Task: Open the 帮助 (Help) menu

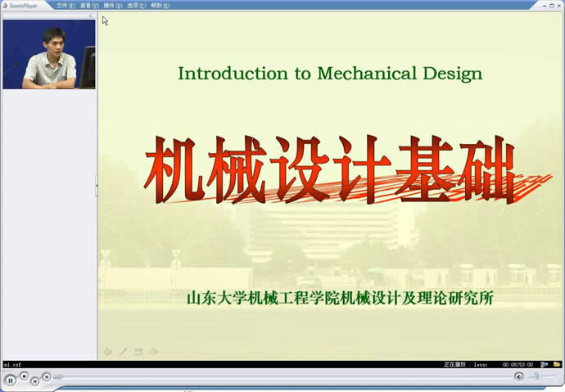Action: point(160,6)
